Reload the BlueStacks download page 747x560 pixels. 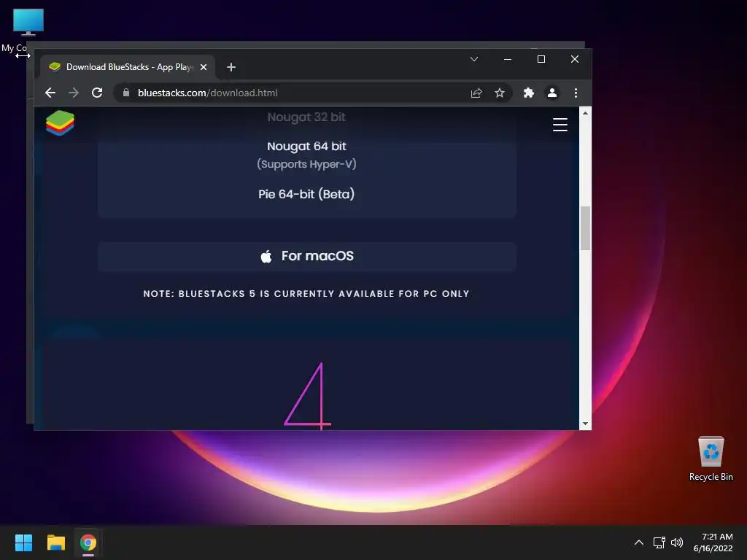tap(97, 93)
